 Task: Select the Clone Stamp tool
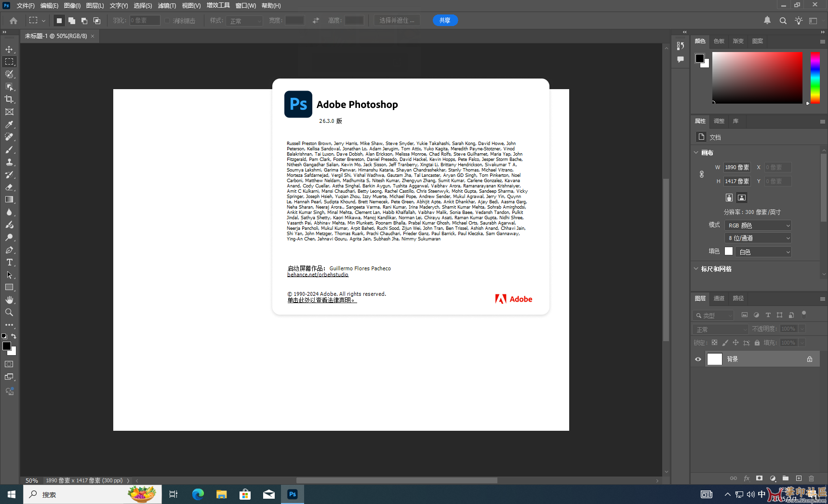9,162
